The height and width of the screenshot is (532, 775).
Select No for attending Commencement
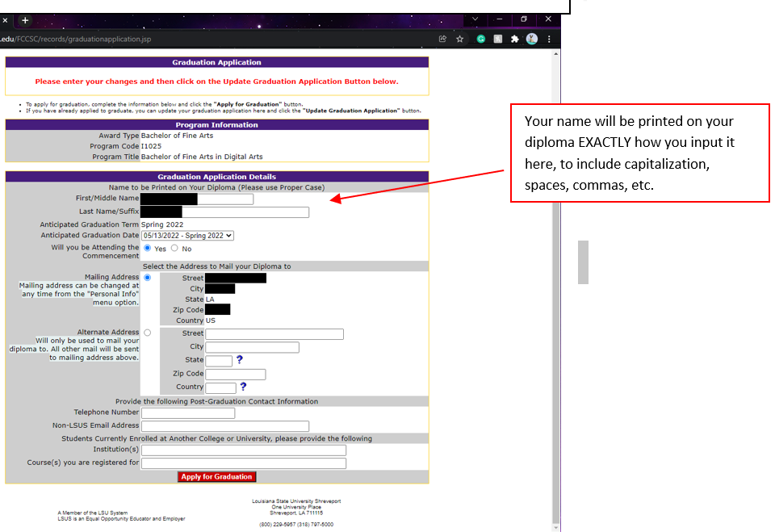[x=174, y=248]
